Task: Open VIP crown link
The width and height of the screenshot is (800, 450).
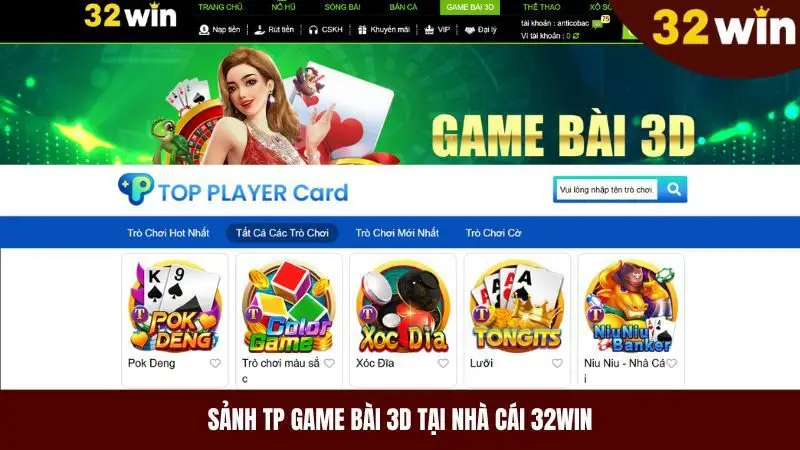Action: click(437, 30)
